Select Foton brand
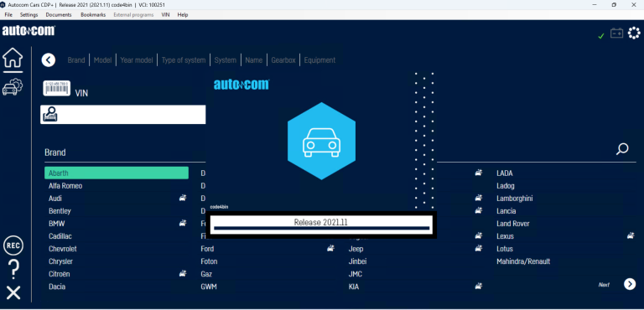644x310 pixels. pos(209,261)
